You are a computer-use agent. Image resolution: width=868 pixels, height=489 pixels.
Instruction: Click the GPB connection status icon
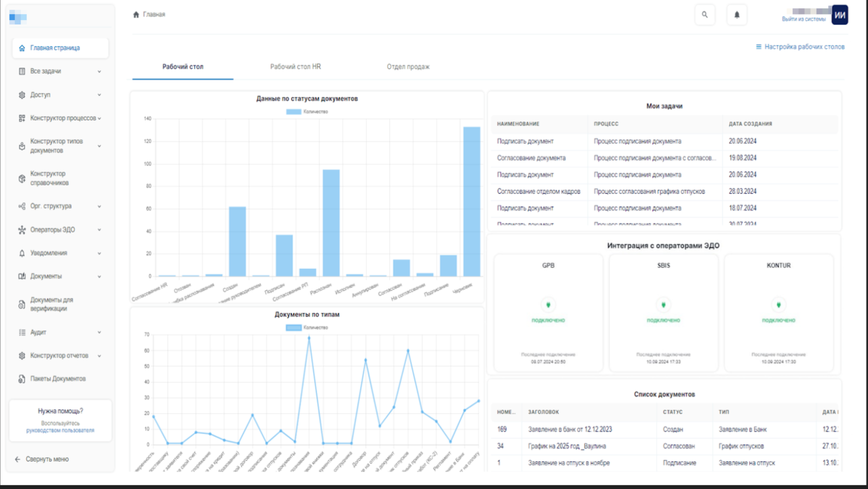click(x=548, y=305)
